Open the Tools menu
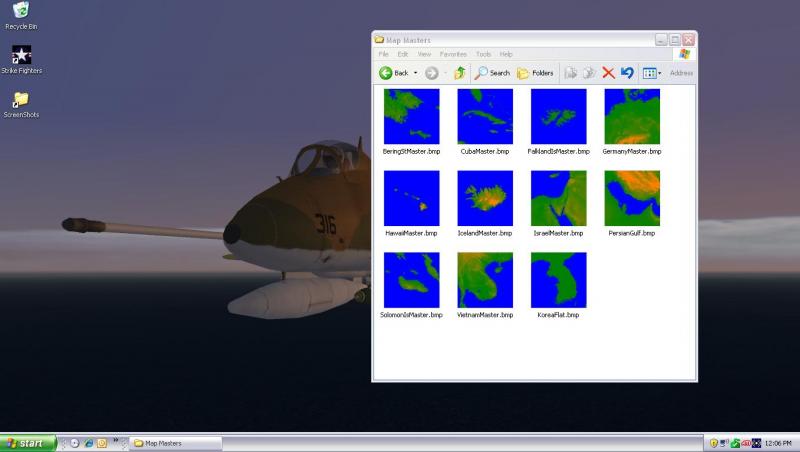This screenshot has width=800, height=452. tap(483, 54)
